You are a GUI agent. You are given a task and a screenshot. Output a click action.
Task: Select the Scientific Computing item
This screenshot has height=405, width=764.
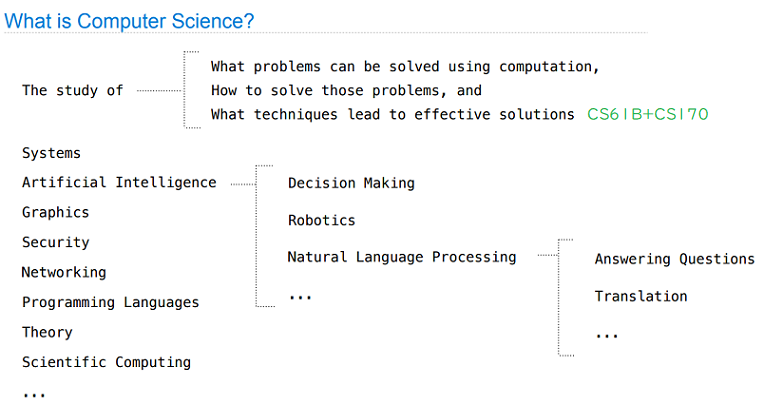106,362
